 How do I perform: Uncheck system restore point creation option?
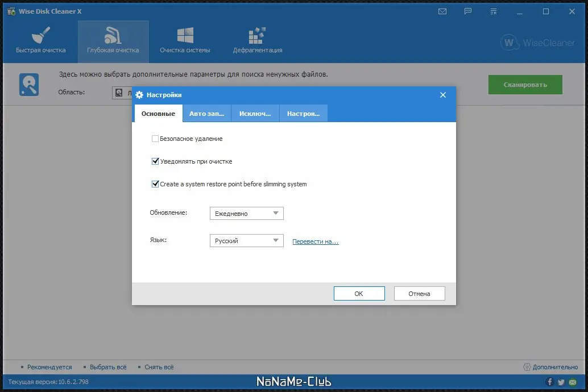155,184
